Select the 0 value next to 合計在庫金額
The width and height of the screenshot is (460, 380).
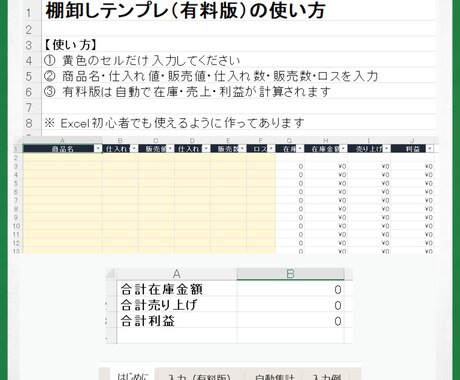[x=290, y=289]
